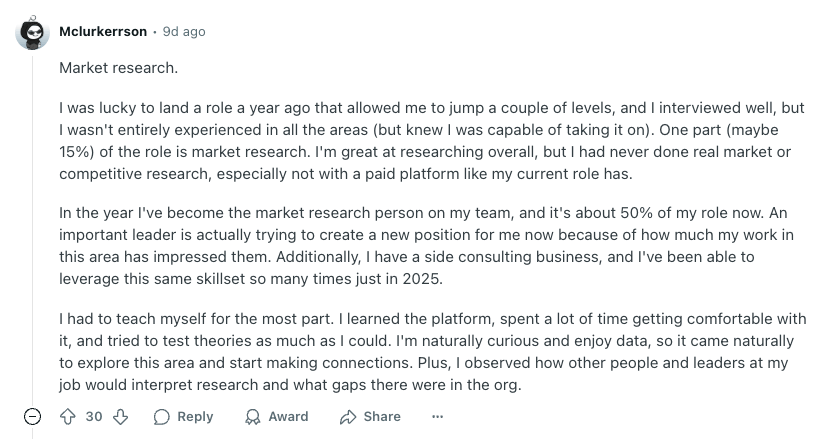Click the Reply speech bubble icon
Image resolution: width=824 pixels, height=439 pixels.
click(161, 417)
